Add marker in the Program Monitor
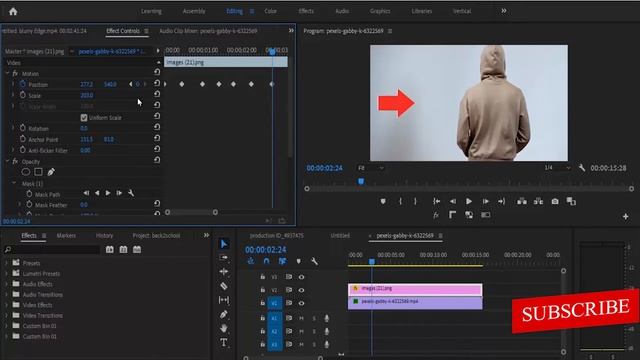This screenshot has height=360, width=640. tap(383, 201)
